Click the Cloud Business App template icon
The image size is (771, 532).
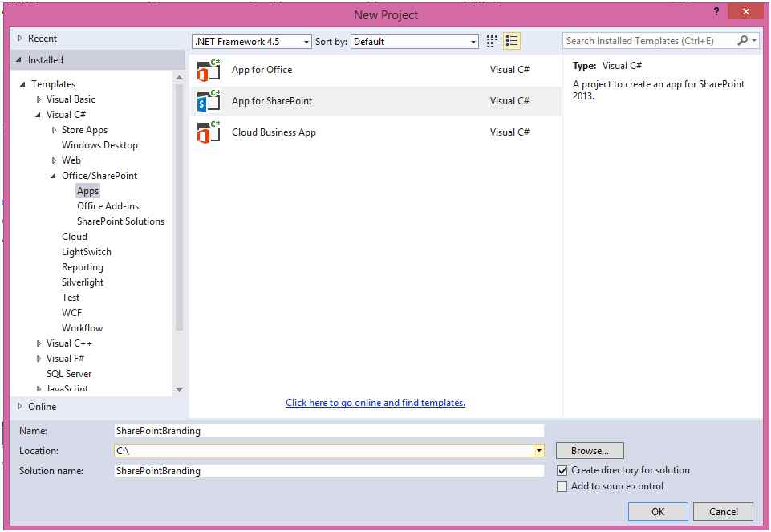pos(209,132)
